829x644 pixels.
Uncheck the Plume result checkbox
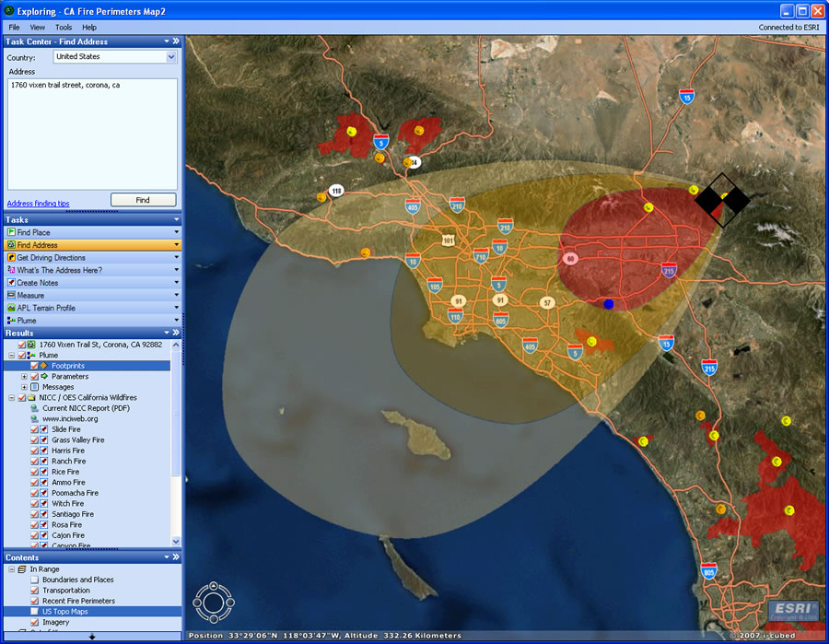(x=22, y=356)
